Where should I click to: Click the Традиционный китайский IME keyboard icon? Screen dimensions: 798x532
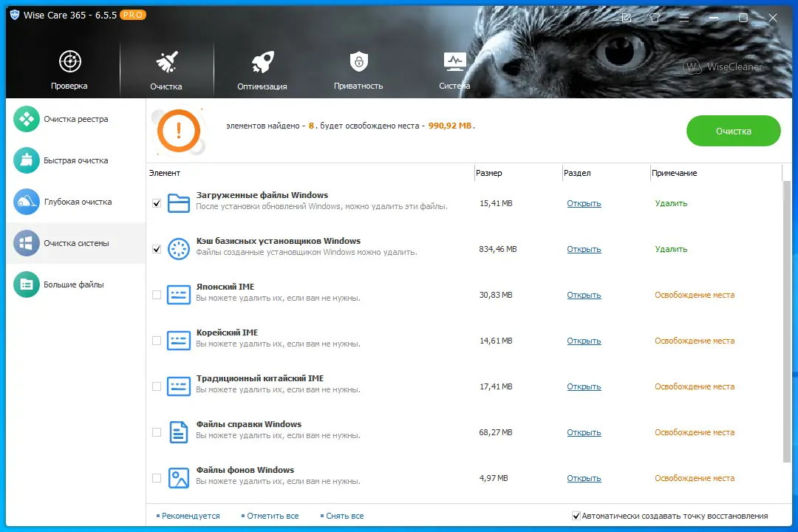(x=179, y=386)
